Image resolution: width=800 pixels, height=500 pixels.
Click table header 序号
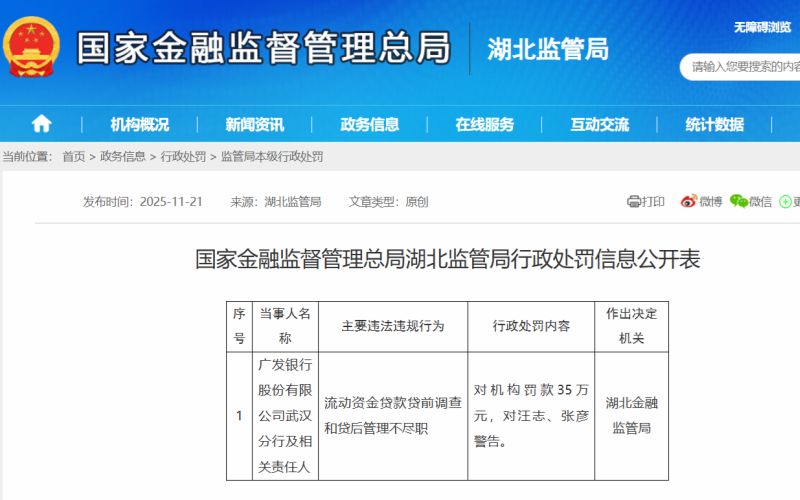(x=239, y=326)
